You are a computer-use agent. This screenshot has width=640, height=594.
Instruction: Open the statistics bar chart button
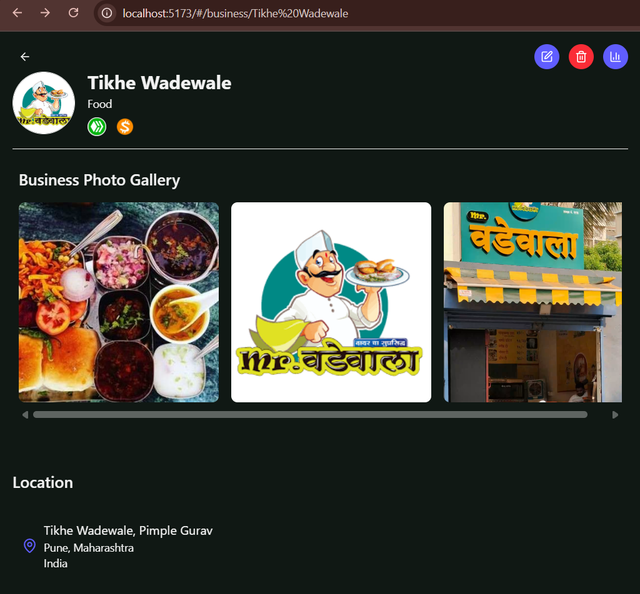(x=615, y=57)
